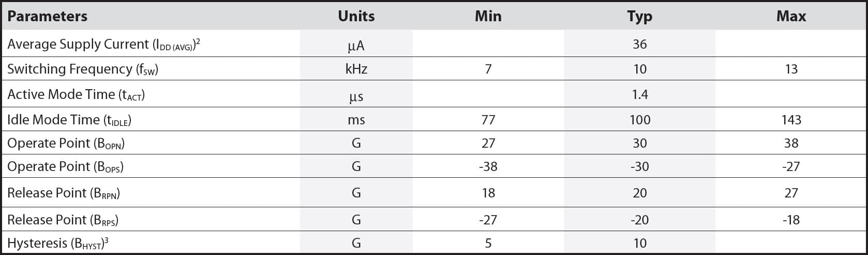
Task: Click the typical supply current value 36
Action: click(x=639, y=44)
